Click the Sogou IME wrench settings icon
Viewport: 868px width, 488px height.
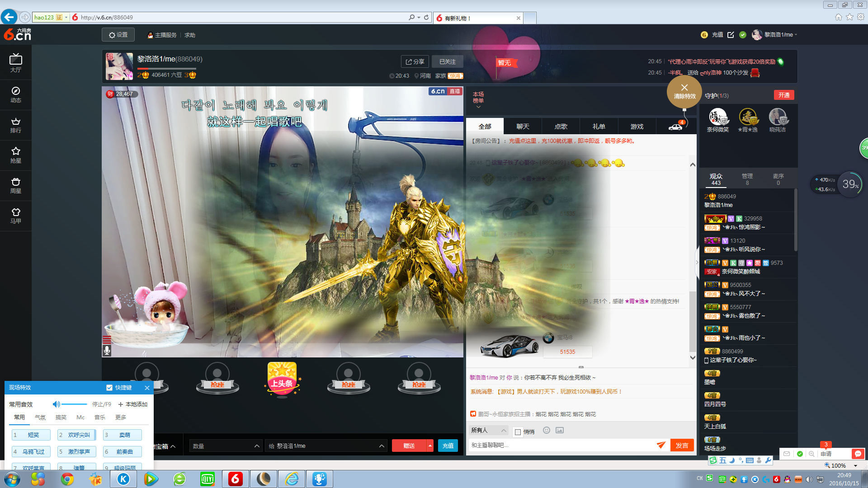point(768,460)
